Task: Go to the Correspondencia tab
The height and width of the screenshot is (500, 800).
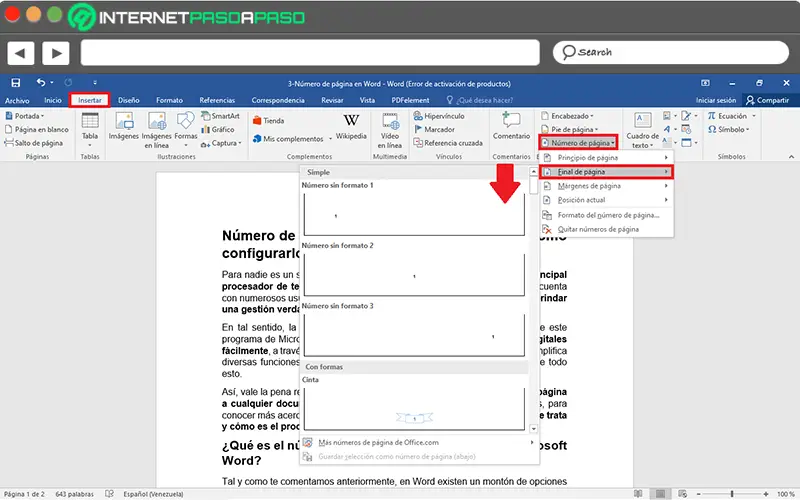Action: (278, 100)
